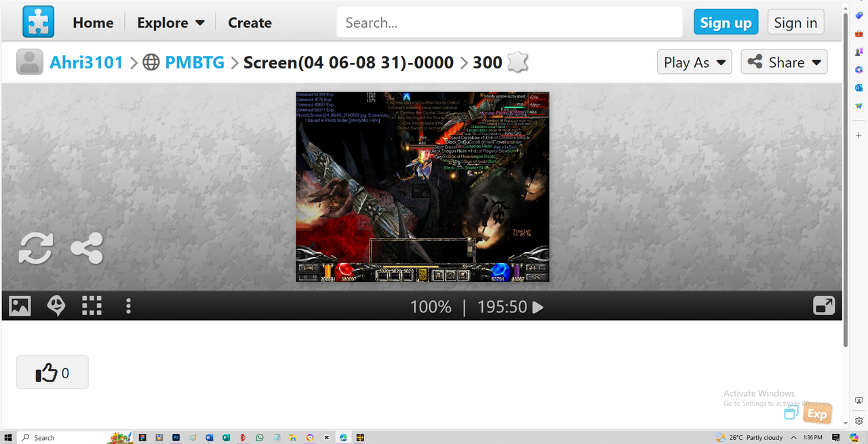This screenshot has width=868, height=444.
Task: Open the Ahri3101 user profile link
Action: click(x=86, y=62)
